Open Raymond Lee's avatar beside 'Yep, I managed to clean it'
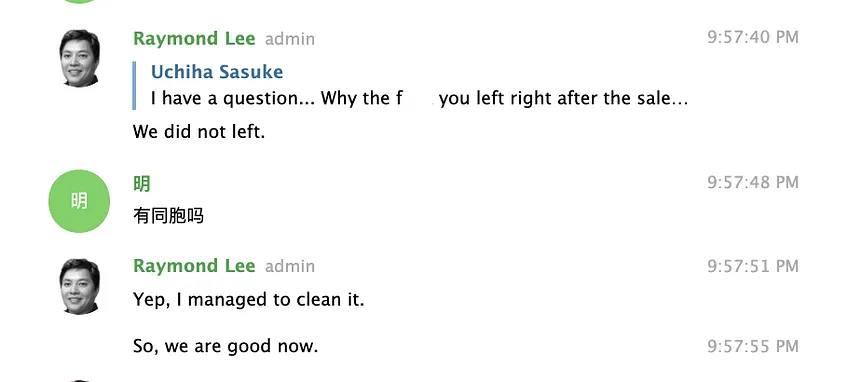 [x=79, y=286]
